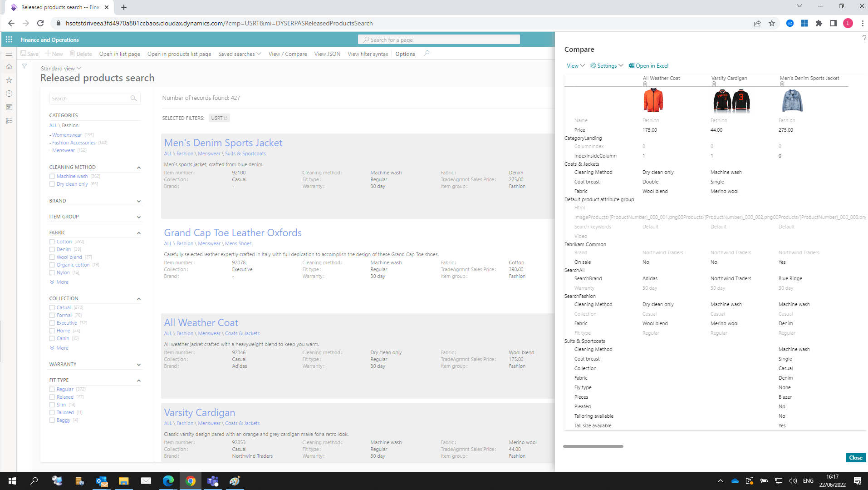Screen dimensions: 868x490
Task: Open the app launcher waffle icon
Action: pyautogui.click(x=9, y=40)
